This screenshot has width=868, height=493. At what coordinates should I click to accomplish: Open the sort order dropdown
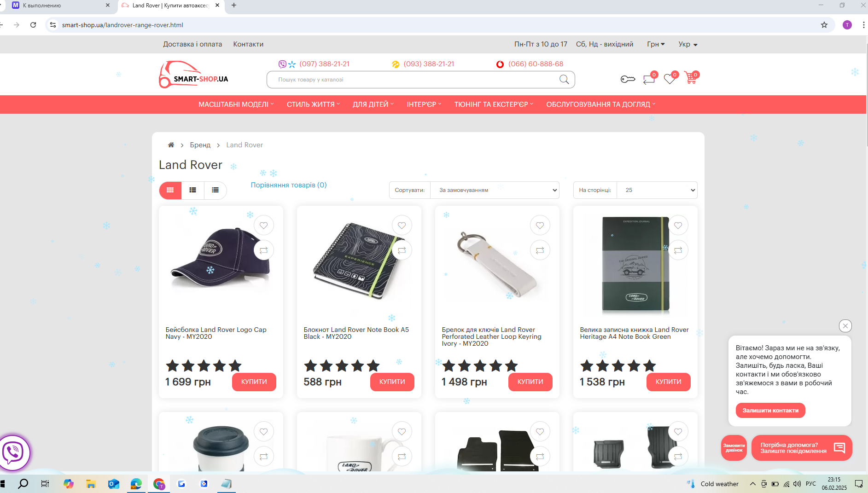[495, 190]
